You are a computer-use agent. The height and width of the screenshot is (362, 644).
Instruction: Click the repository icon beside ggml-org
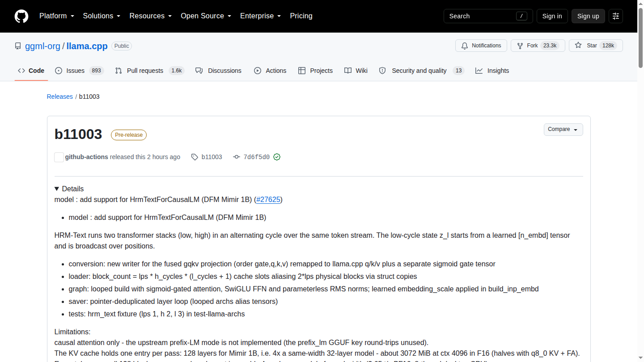tap(18, 46)
